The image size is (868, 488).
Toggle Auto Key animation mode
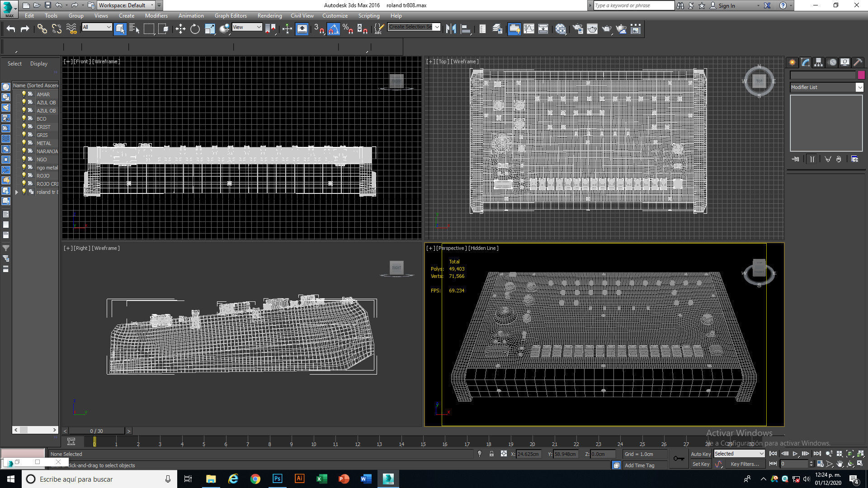[x=700, y=454]
